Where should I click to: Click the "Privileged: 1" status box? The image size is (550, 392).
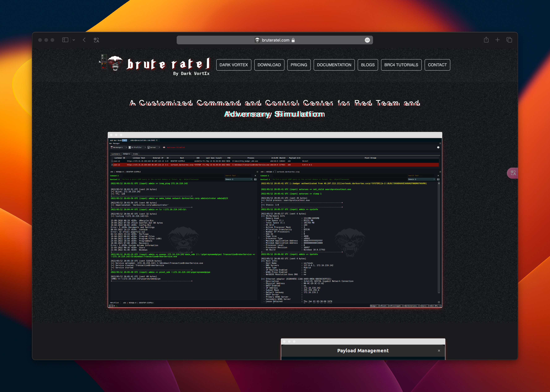coord(397,306)
